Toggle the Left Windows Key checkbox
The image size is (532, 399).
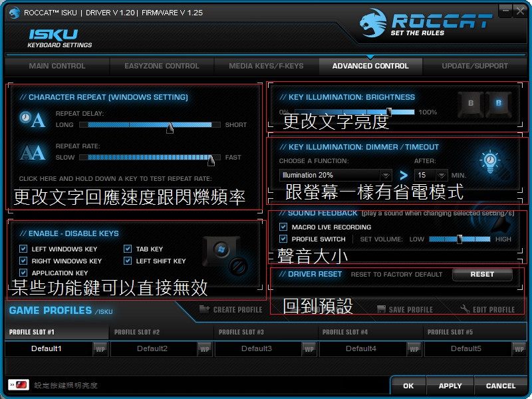click(x=23, y=249)
